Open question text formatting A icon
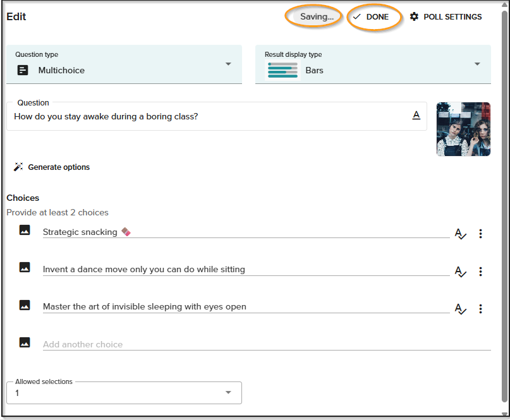This screenshot has width=510, height=420. click(x=416, y=116)
